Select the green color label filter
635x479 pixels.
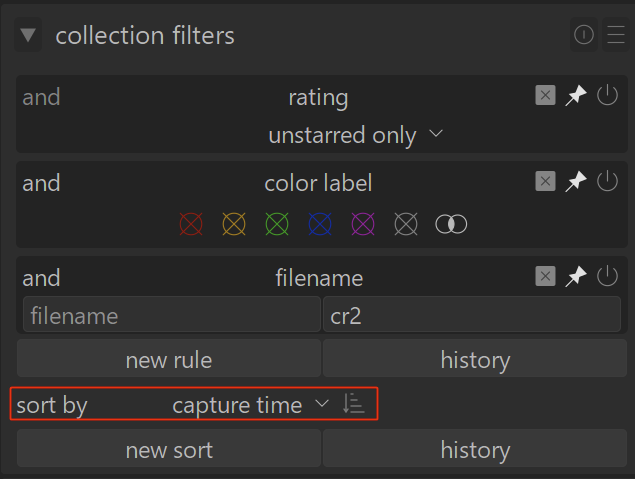pos(276,224)
